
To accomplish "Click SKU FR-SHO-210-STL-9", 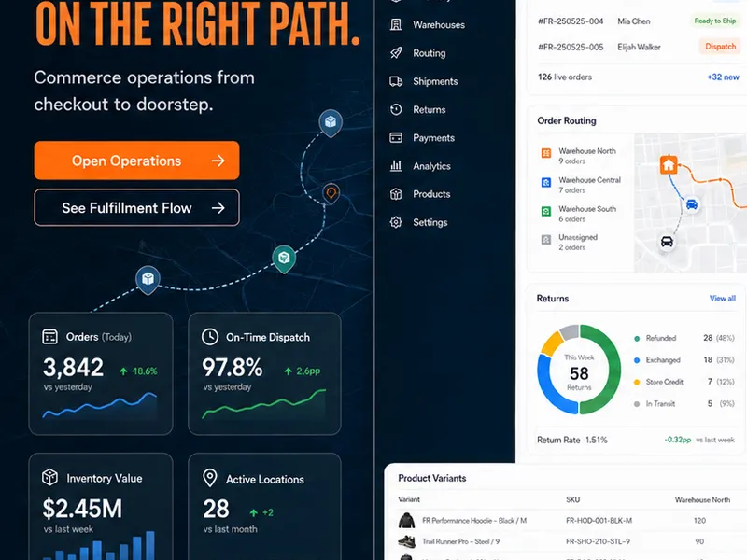I will click(598, 541).
